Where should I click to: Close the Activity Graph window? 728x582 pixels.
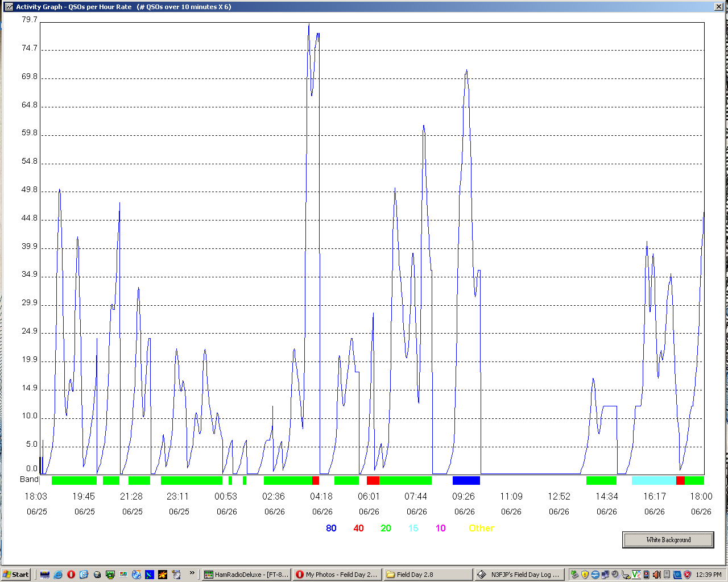719,7
